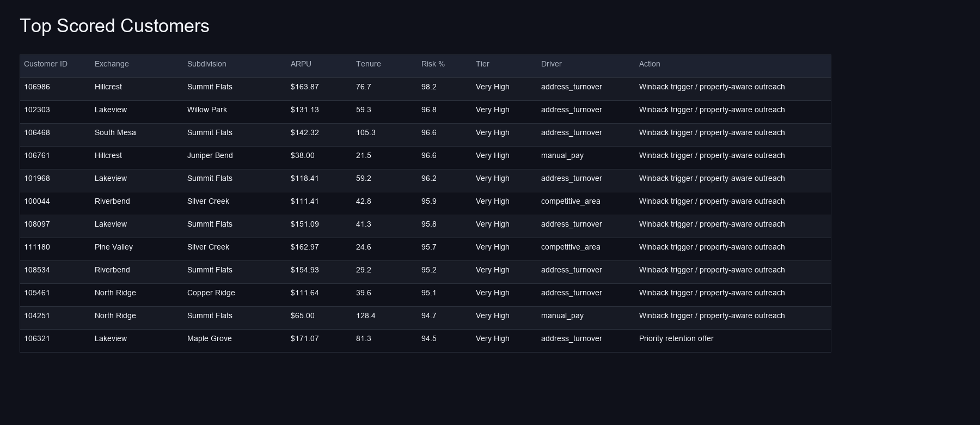Click the 94.5 risk percentage
The image size is (980, 425).
(x=429, y=338)
